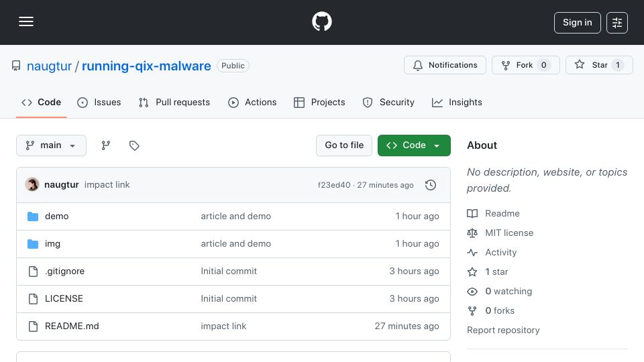Click the naugtur avatar in commit row
644x362 pixels.
(32, 185)
